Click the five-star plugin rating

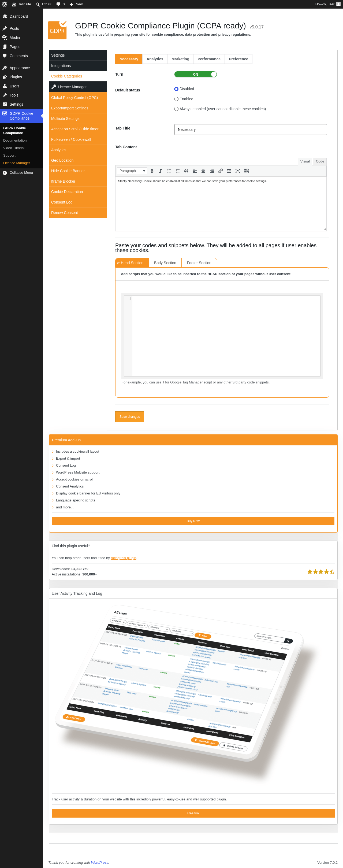(321, 572)
